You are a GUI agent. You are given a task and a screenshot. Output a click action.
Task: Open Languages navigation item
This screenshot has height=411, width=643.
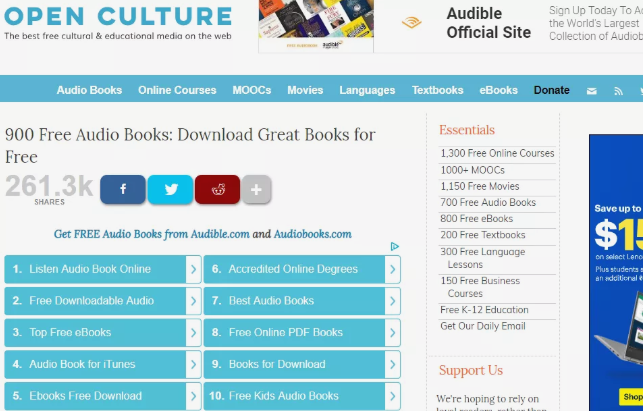(367, 90)
